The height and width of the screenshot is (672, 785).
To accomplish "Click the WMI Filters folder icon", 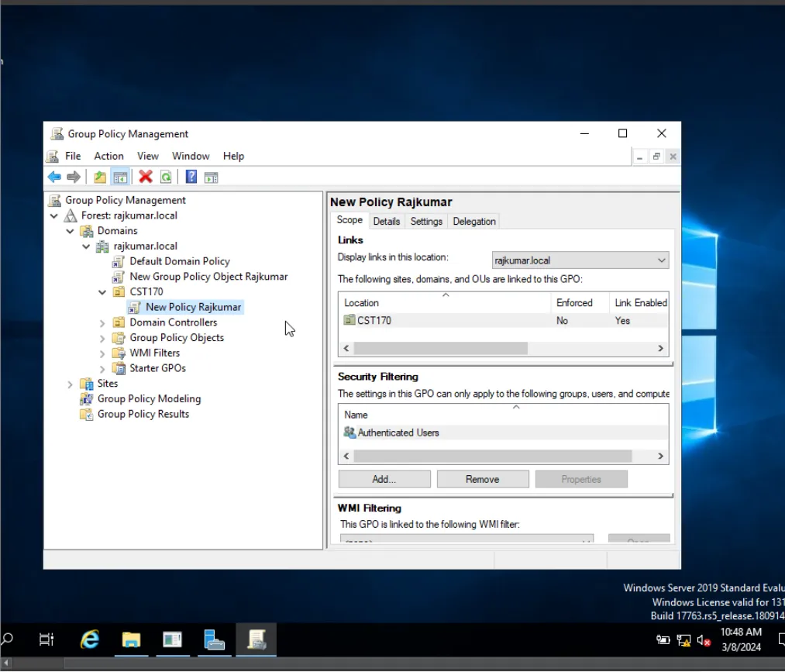I will (x=119, y=353).
